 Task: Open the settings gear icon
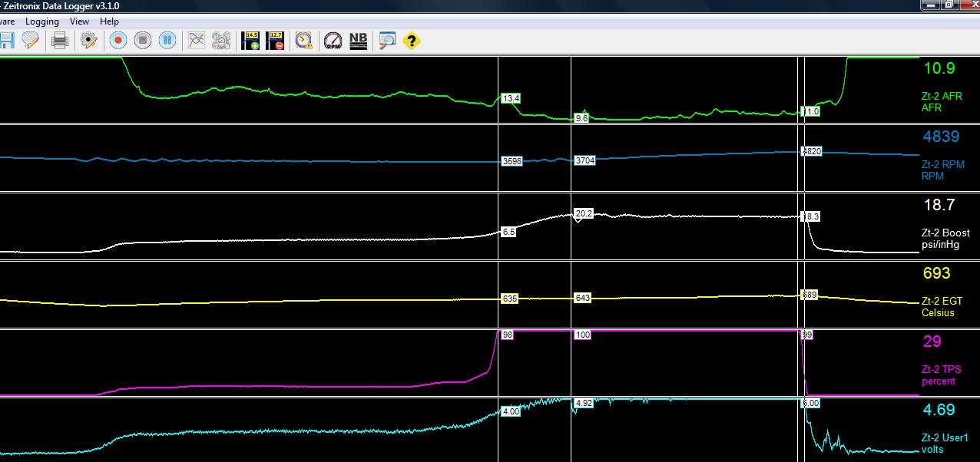tap(88, 40)
